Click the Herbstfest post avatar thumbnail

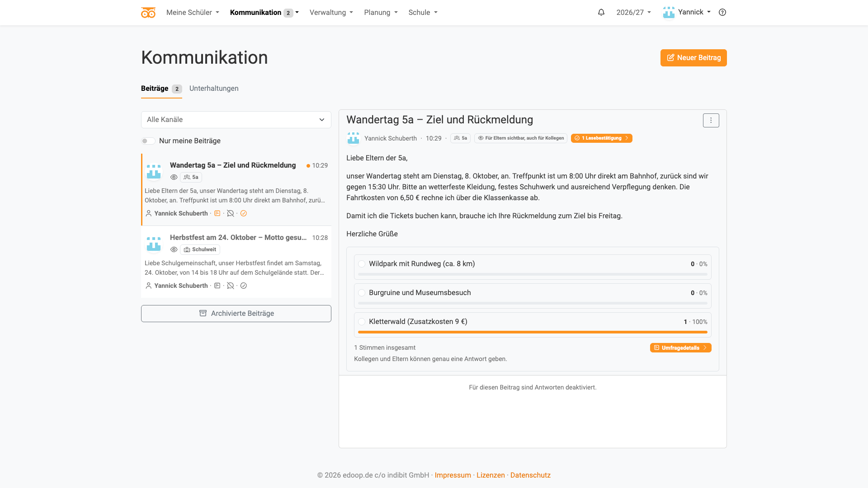[154, 244]
